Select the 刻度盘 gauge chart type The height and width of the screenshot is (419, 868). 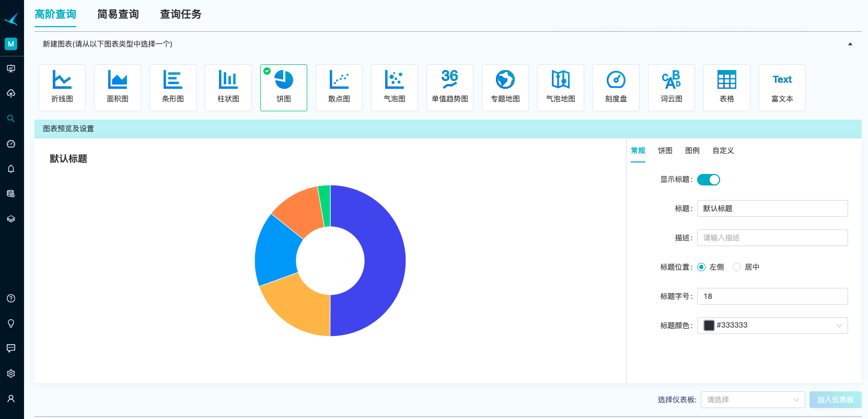[616, 88]
